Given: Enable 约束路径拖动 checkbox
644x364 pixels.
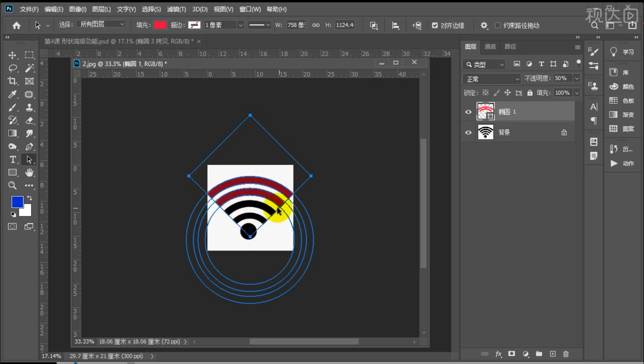Looking at the screenshot, I should coord(498,25).
